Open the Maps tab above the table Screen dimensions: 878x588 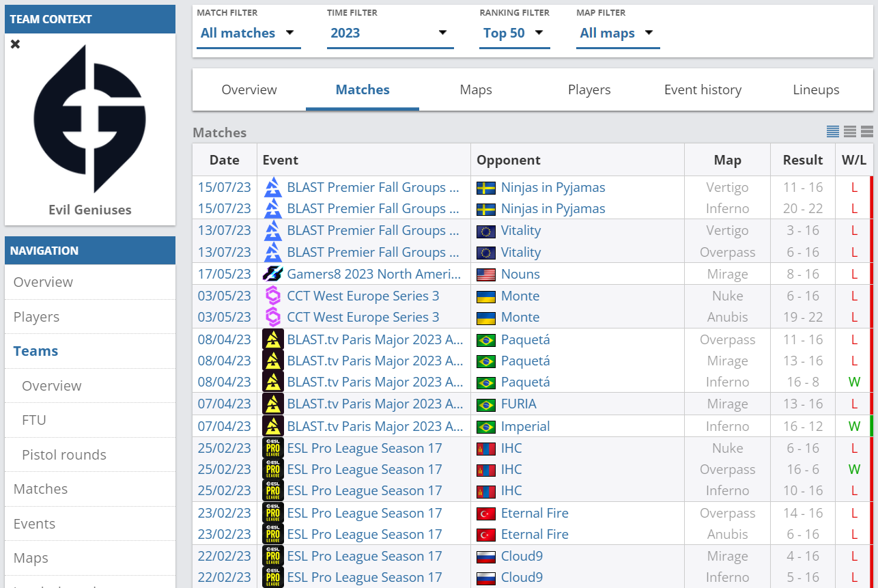[476, 89]
